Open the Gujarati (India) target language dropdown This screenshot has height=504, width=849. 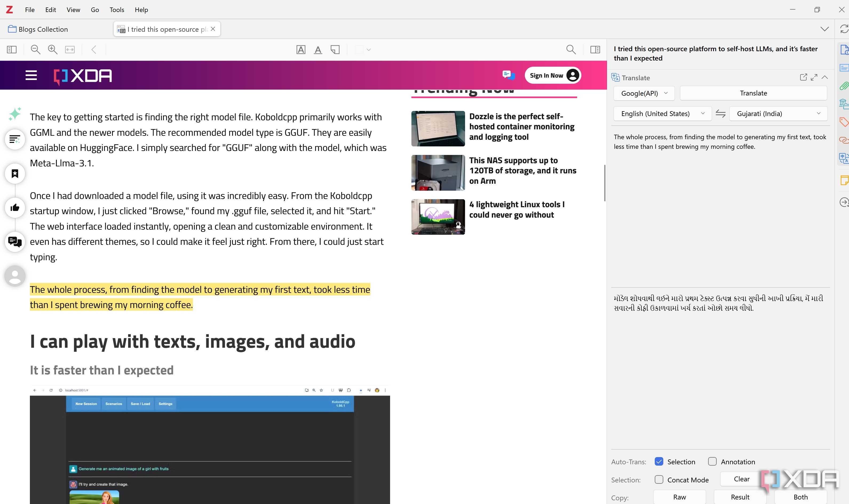778,113
